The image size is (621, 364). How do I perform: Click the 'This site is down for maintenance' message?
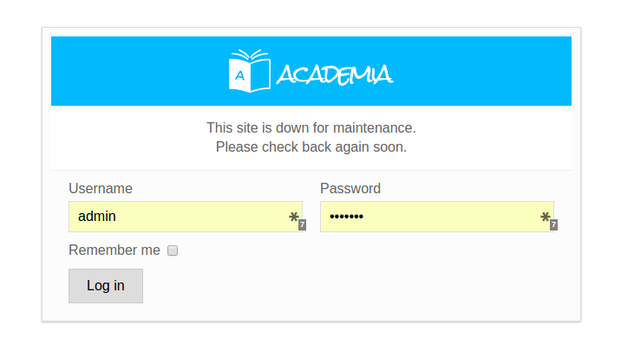pyautogui.click(x=311, y=128)
